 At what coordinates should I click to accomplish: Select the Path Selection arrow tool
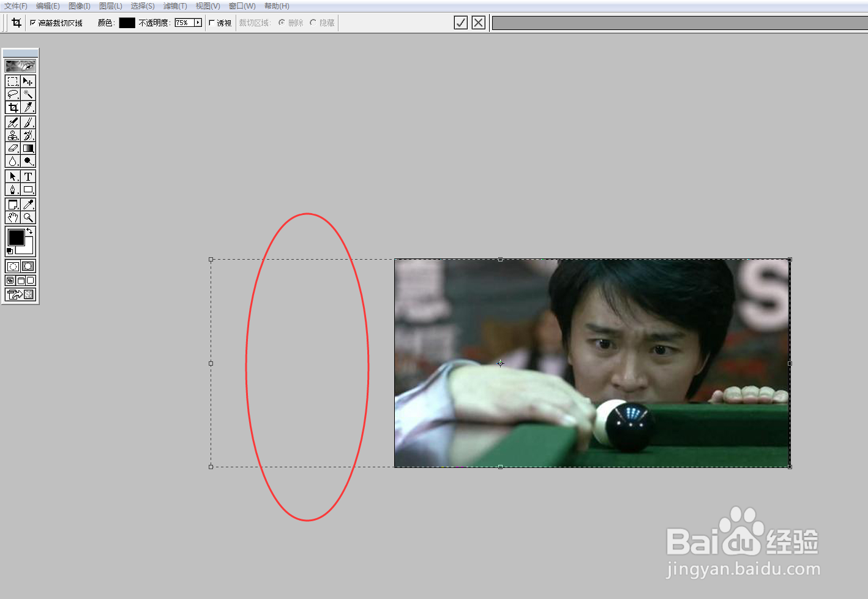[x=13, y=176]
